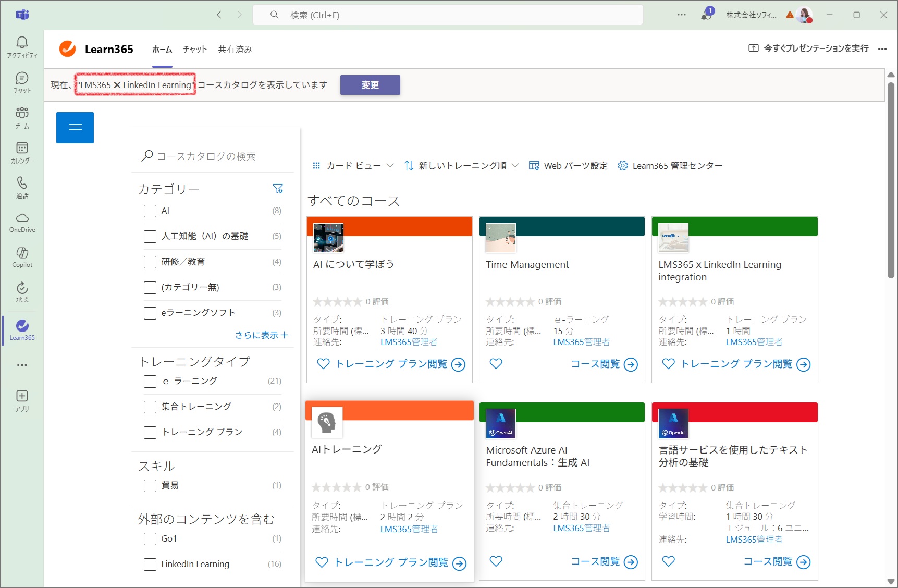This screenshot has width=898, height=588.
Task: Favorite the Microsoft Azure AI Fundamentals heart
Action: (x=496, y=561)
